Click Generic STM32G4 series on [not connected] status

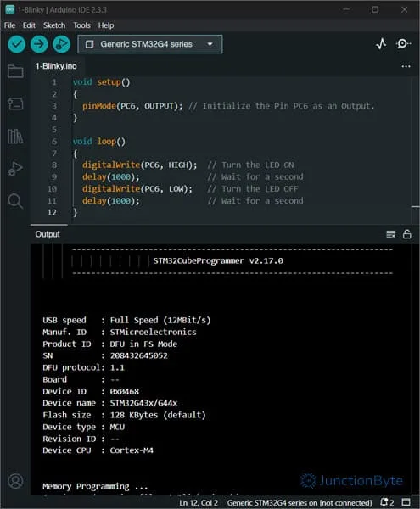pos(300,502)
